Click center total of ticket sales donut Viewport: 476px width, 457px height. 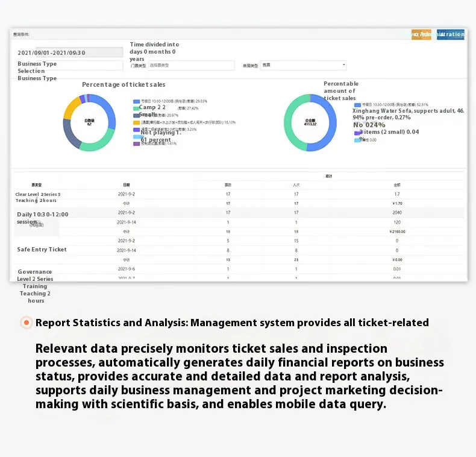pos(90,122)
